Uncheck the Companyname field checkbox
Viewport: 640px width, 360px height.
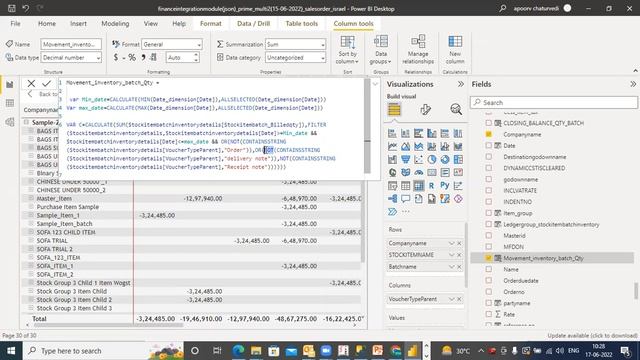(x=489, y=134)
